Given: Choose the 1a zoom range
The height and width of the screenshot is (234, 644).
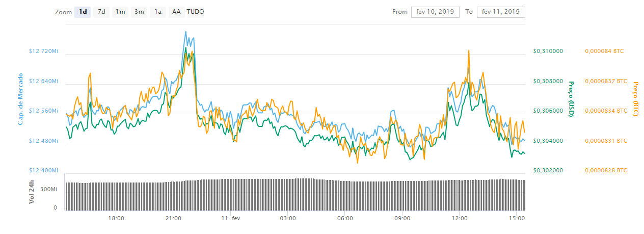Looking at the screenshot, I should click(x=158, y=12).
